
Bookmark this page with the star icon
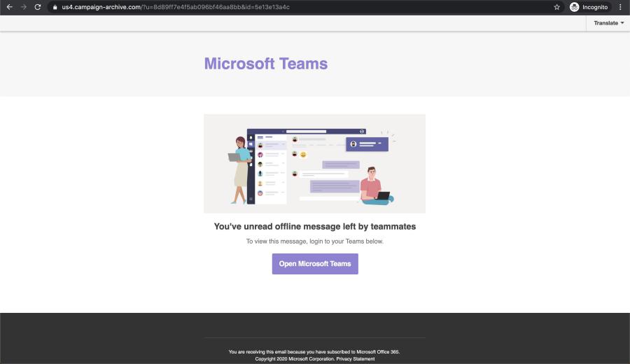tap(556, 7)
